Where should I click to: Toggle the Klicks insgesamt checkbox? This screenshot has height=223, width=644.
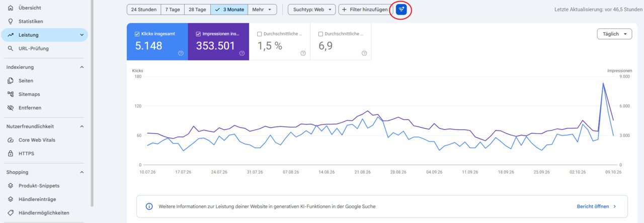tap(137, 34)
